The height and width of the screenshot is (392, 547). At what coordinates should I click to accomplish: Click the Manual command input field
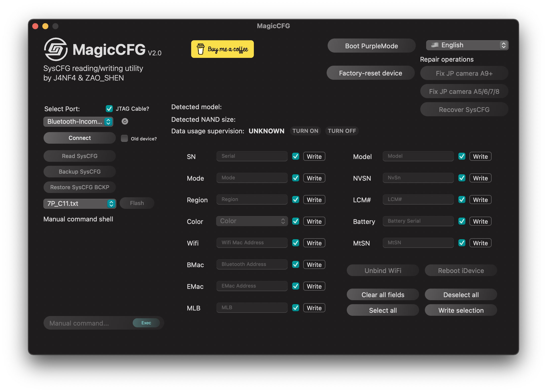click(88, 323)
